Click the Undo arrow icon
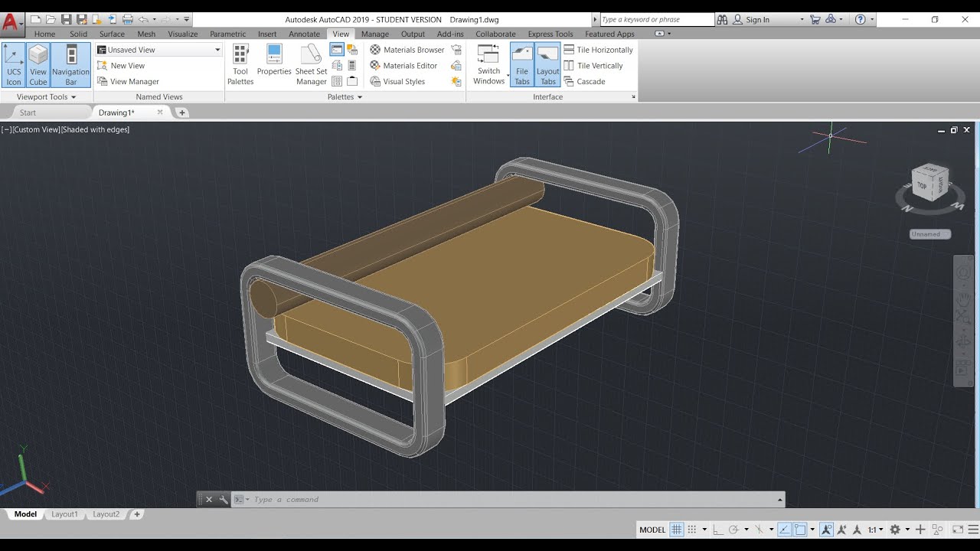 click(143, 19)
